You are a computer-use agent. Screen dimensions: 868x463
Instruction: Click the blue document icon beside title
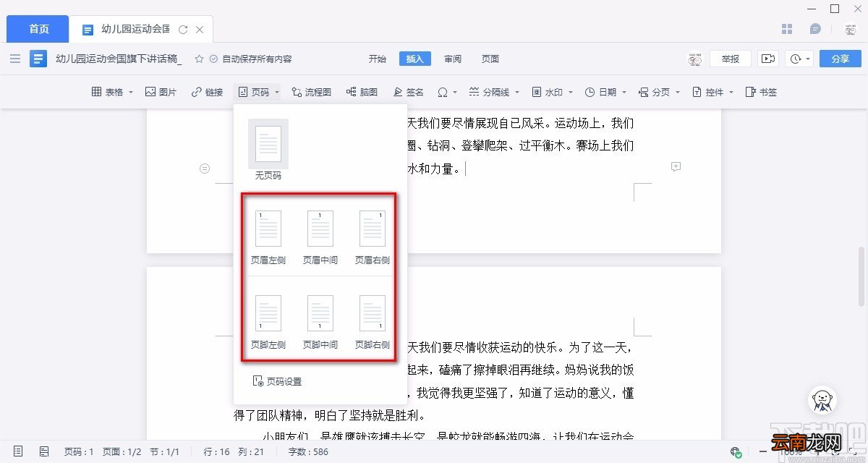pyautogui.click(x=38, y=59)
